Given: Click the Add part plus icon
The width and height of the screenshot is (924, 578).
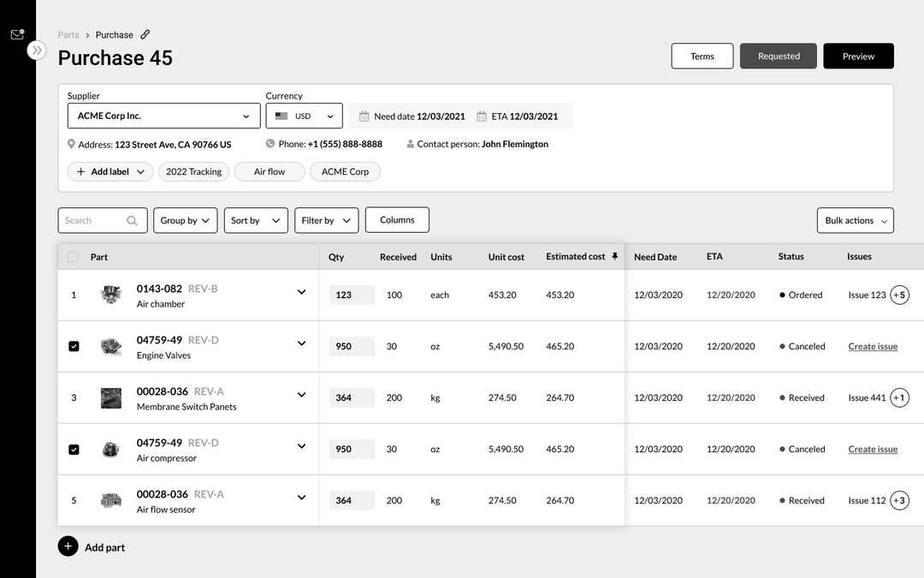Looking at the screenshot, I should click(68, 546).
